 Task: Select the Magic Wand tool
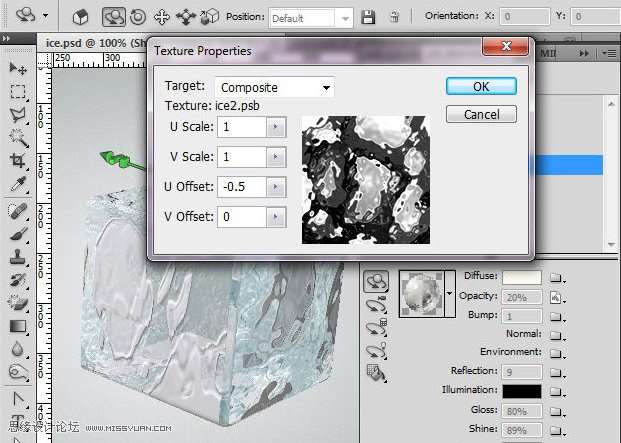(x=18, y=138)
